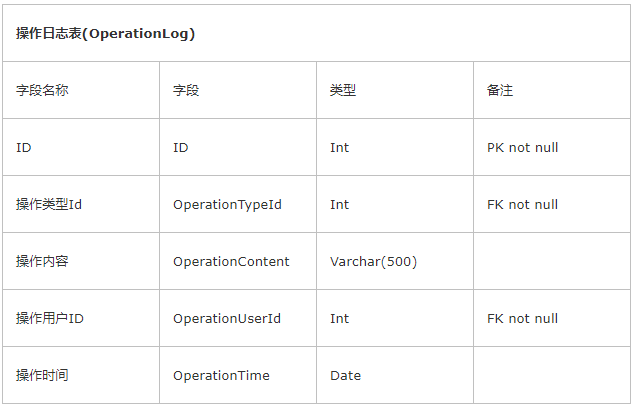
Task: Select the OperationContent field cell
Action: point(238,261)
